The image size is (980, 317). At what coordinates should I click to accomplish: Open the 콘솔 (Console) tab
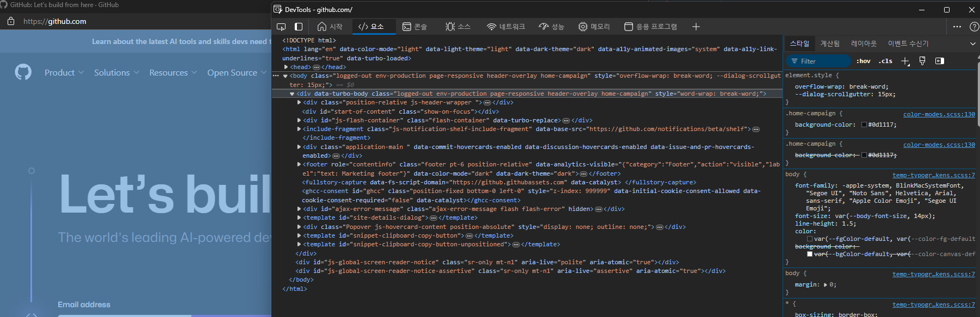(x=415, y=27)
